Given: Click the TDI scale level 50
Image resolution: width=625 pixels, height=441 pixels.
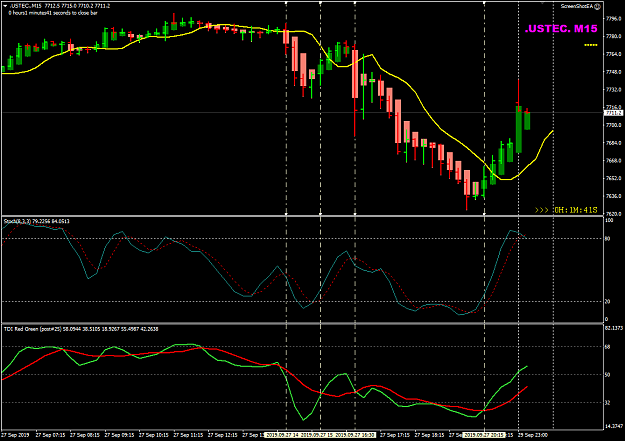Looking at the screenshot, I should click(x=607, y=375).
